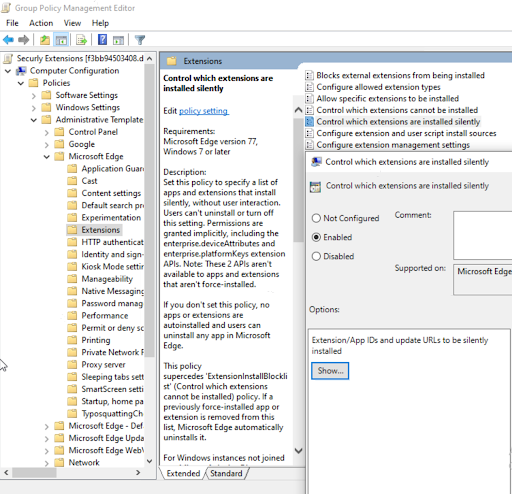Viewport: 512px width, 494px height.
Task: Click the Filter funnel toolbar icon
Action: click(x=140, y=40)
